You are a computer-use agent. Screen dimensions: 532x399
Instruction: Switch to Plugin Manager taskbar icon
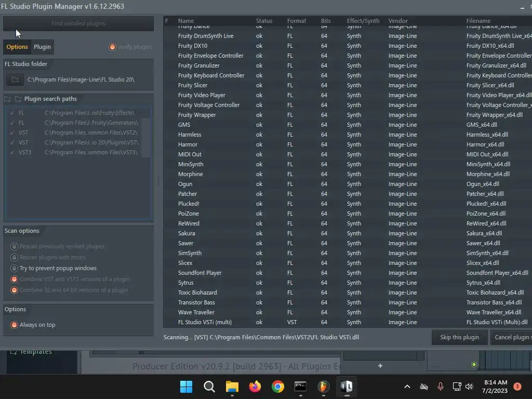347,387
